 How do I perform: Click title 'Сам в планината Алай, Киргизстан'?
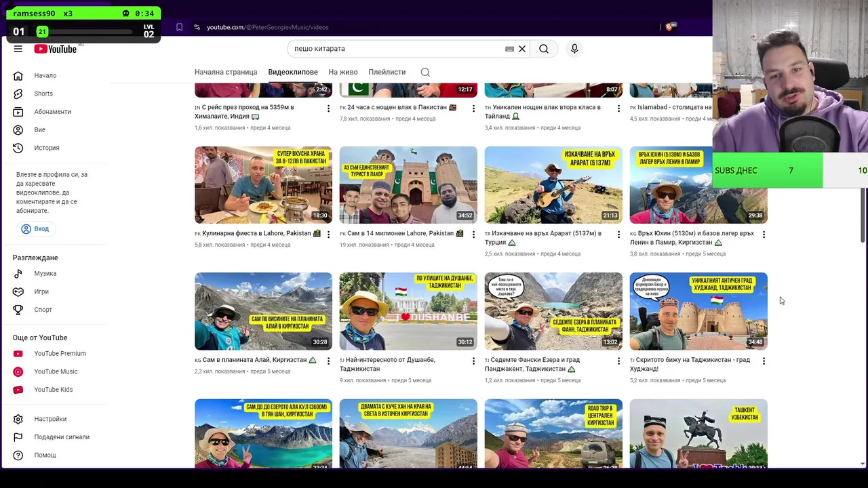click(254, 360)
